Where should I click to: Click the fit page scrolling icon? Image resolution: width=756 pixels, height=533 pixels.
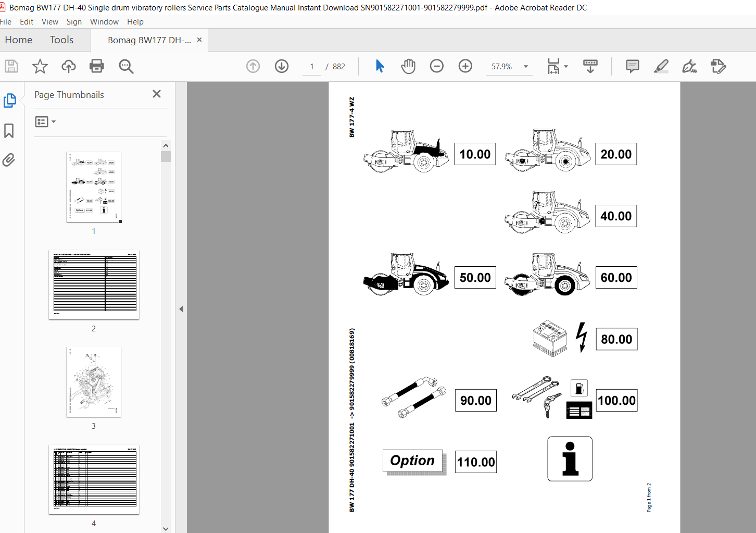coord(553,66)
